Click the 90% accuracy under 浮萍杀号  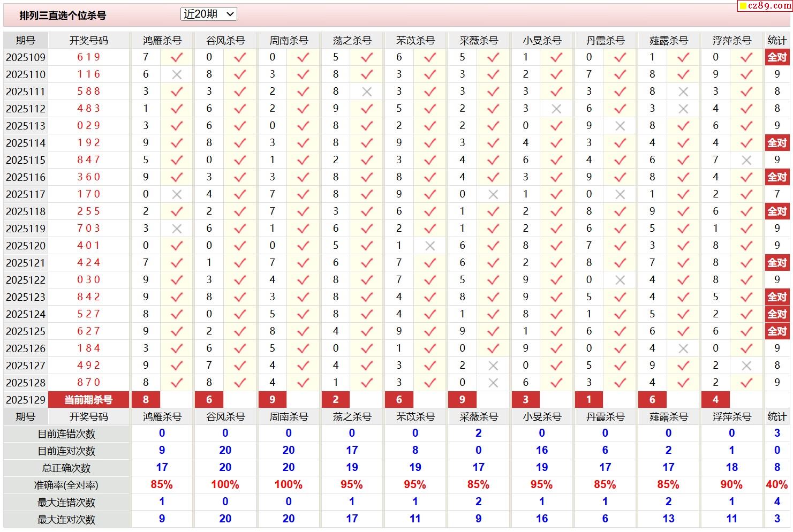coord(731,485)
